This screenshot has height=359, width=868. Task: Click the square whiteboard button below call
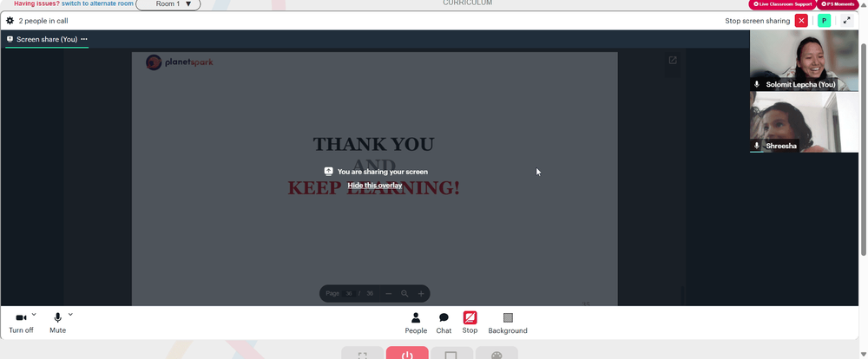[451, 353]
